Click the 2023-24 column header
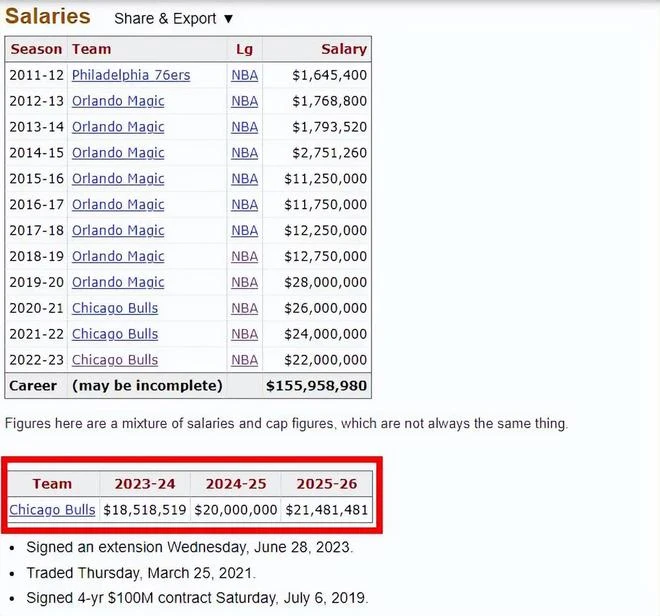The width and height of the screenshot is (660, 616). point(145,484)
